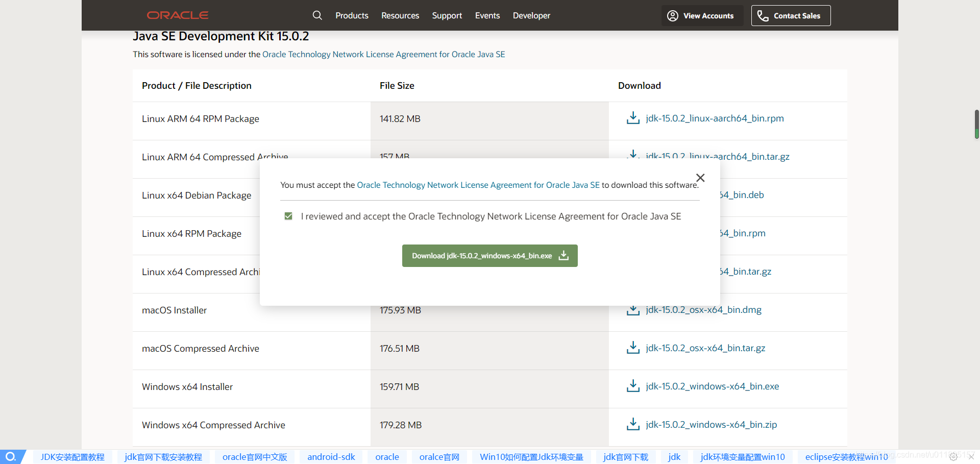Click download icon for osx-x64 dmg

pyautogui.click(x=633, y=310)
